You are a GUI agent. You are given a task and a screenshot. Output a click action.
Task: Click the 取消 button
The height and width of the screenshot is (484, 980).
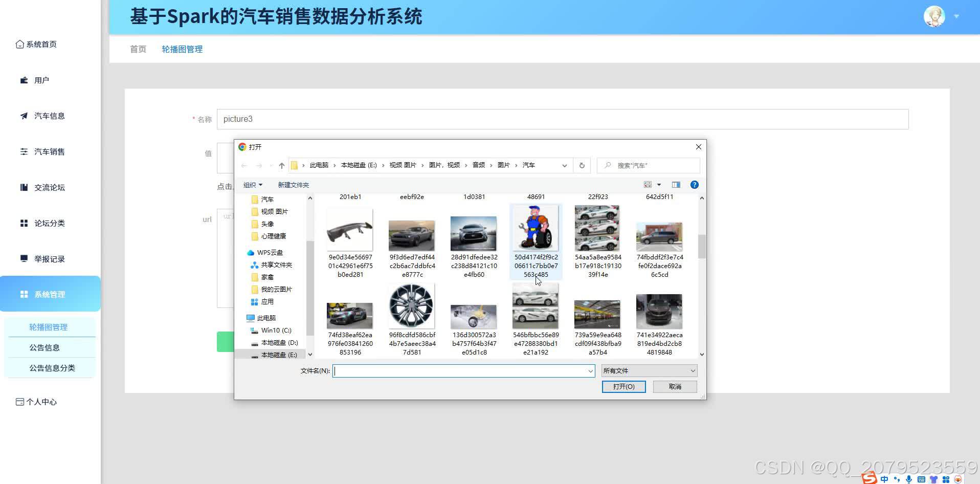coord(675,387)
